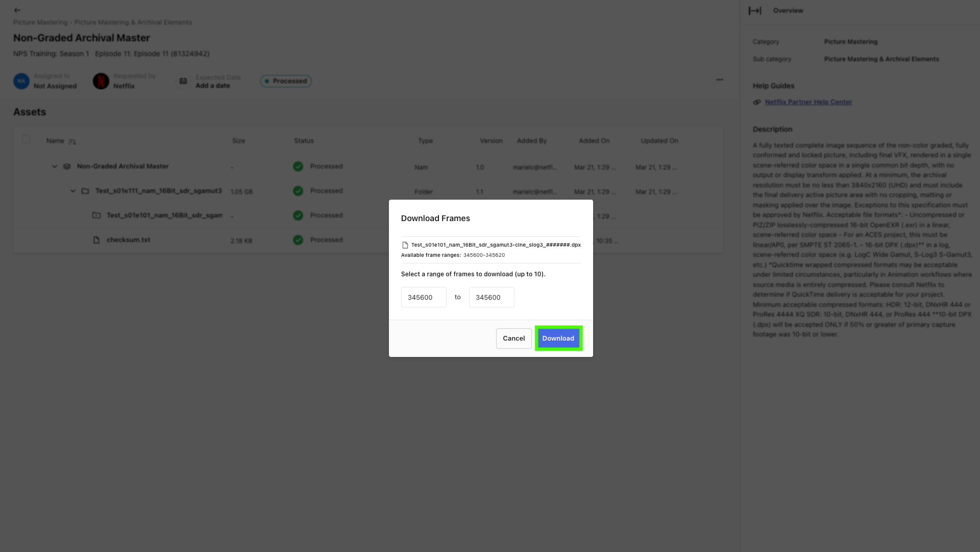Click the starting frame number input field
This screenshot has width=980, height=552.
coord(423,297)
